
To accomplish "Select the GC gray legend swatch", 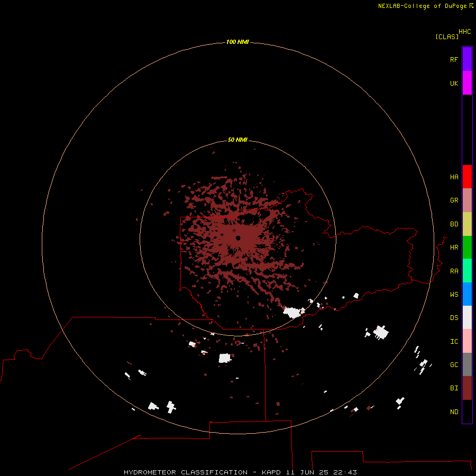I will [x=467, y=364].
